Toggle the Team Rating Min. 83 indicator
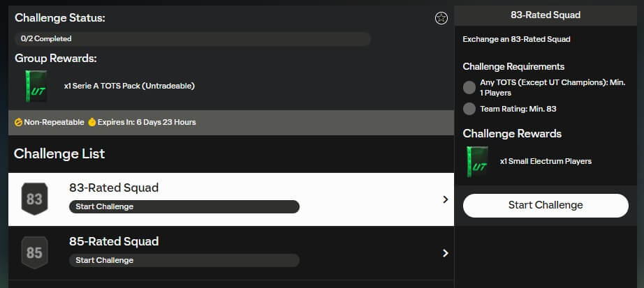644x288 pixels. pyautogui.click(x=469, y=109)
